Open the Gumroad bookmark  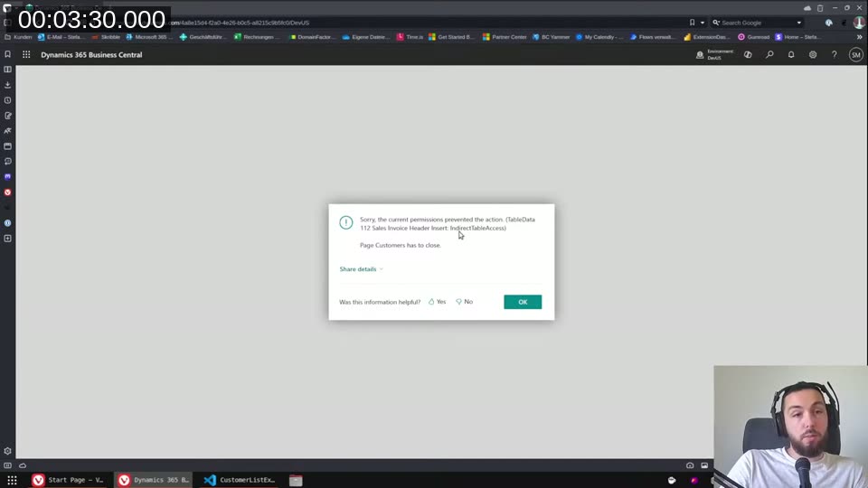(753, 37)
